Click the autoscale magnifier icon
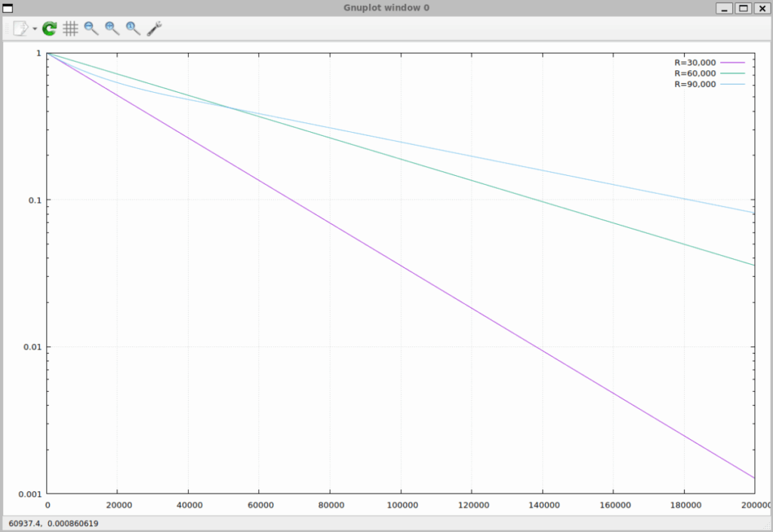This screenshot has width=773, height=532. pyautogui.click(x=134, y=29)
